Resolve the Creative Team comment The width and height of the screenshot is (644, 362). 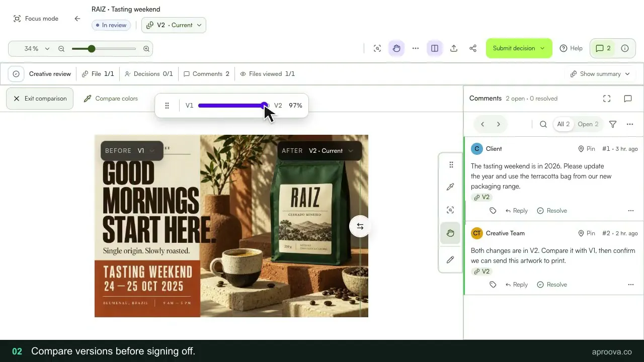(552, 285)
